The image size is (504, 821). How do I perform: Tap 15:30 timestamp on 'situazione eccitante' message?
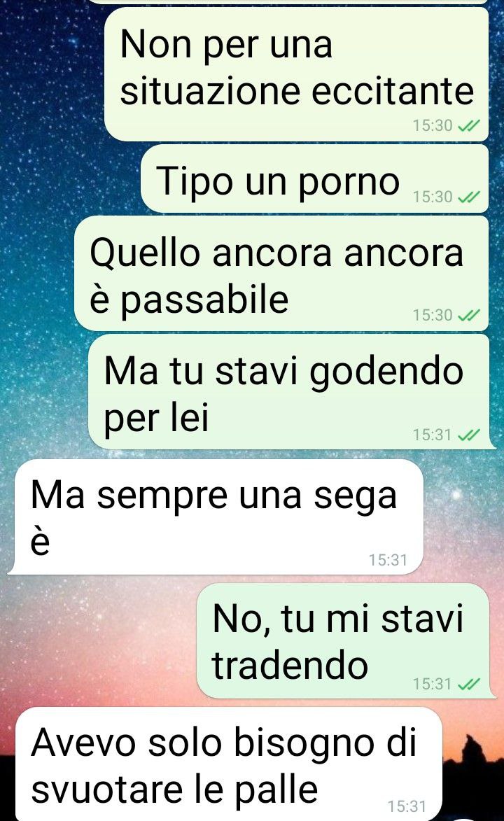(432, 126)
